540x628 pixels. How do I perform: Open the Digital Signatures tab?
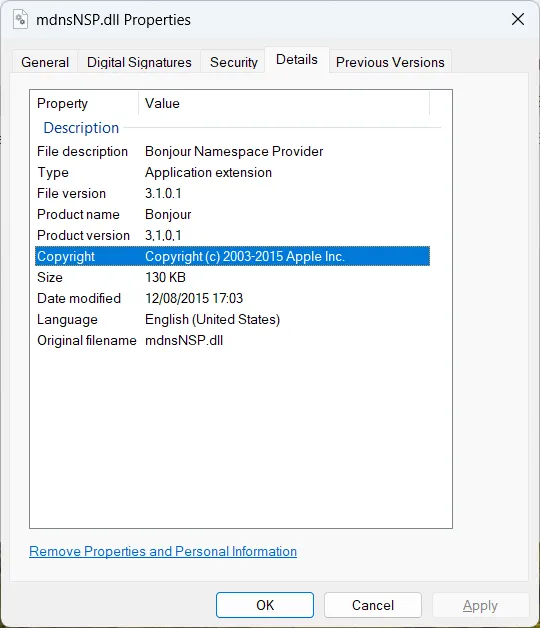coord(139,62)
